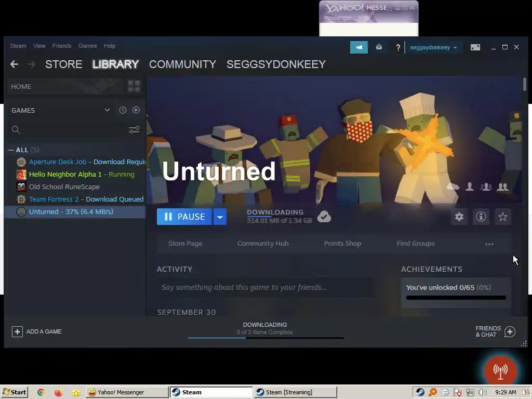Show more links via three dots

[489, 244]
